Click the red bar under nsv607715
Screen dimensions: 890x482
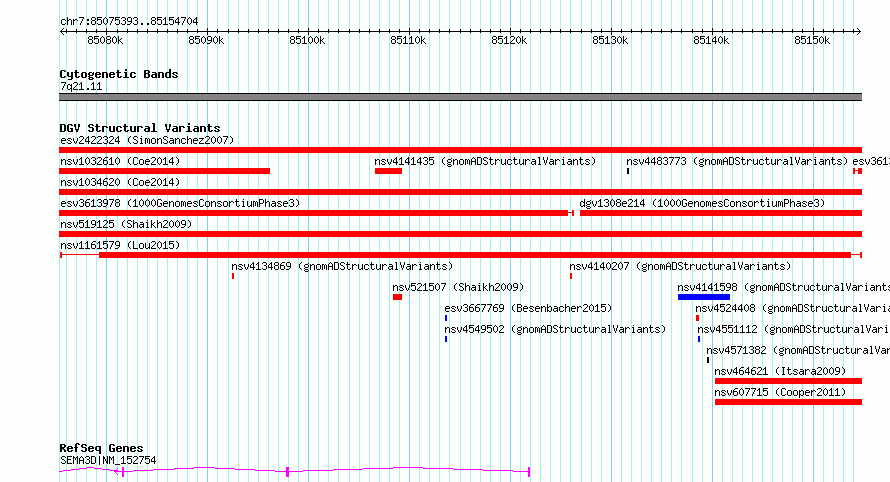pos(788,402)
